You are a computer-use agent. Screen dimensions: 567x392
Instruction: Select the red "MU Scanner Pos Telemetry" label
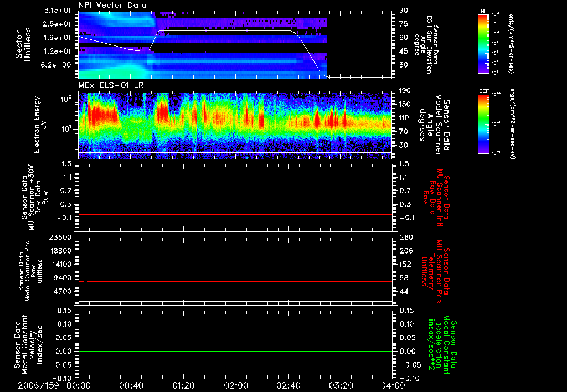point(436,271)
